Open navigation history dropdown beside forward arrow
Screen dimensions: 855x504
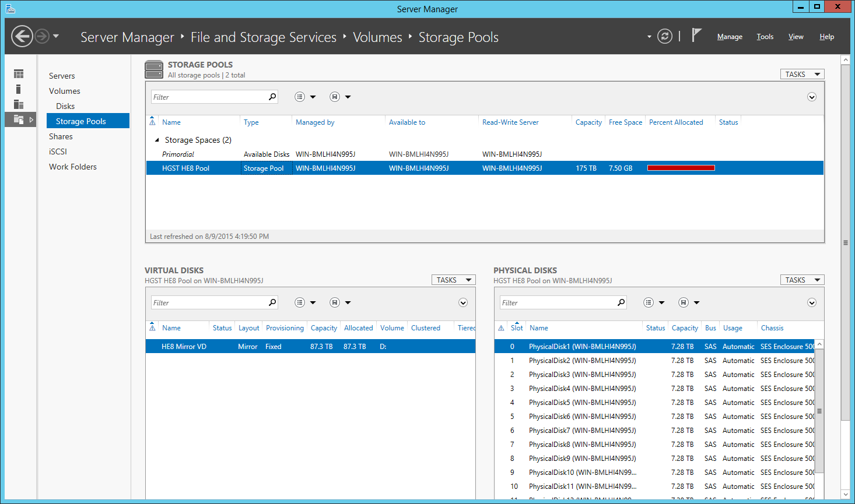click(56, 36)
